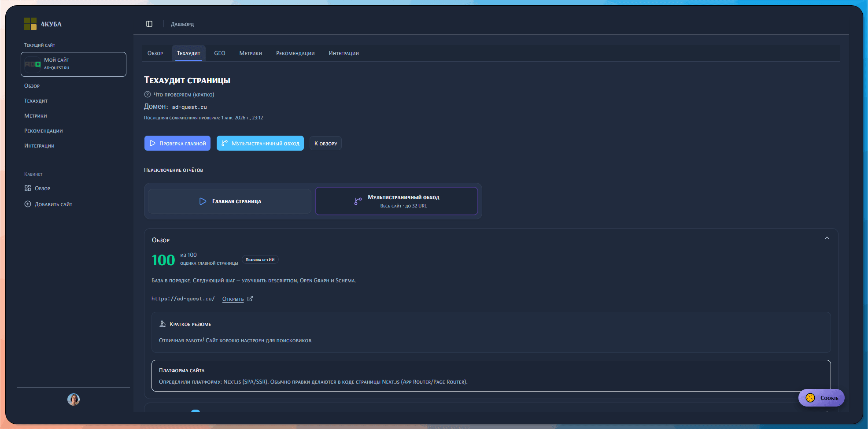Click the help icon beside Что проверяем

(x=148, y=94)
